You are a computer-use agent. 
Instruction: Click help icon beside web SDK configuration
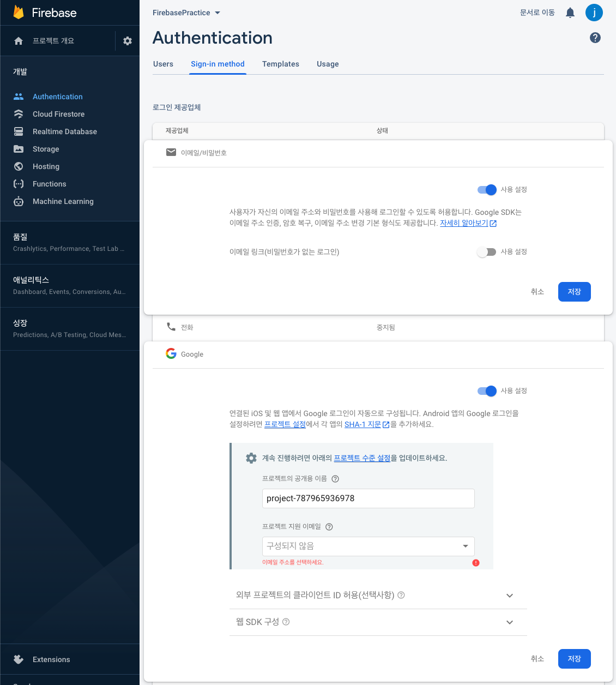tap(286, 622)
